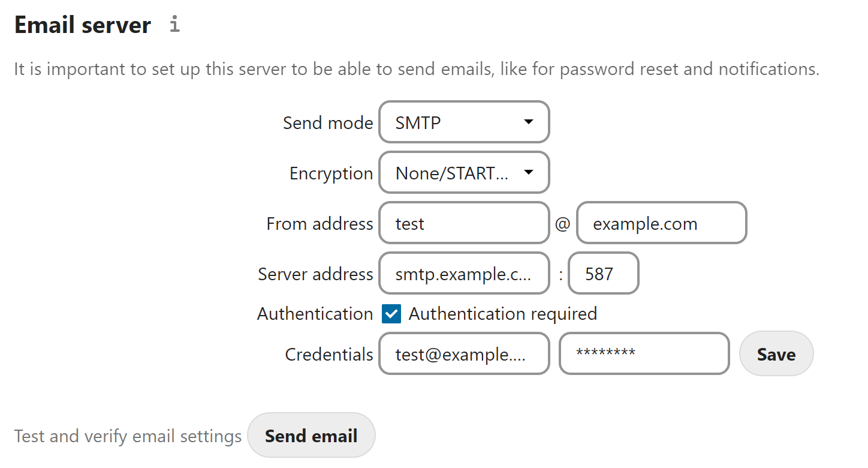This screenshot has width=868, height=468.
Task: Expand the Send mode selector showing SMTP
Action: coord(463,122)
